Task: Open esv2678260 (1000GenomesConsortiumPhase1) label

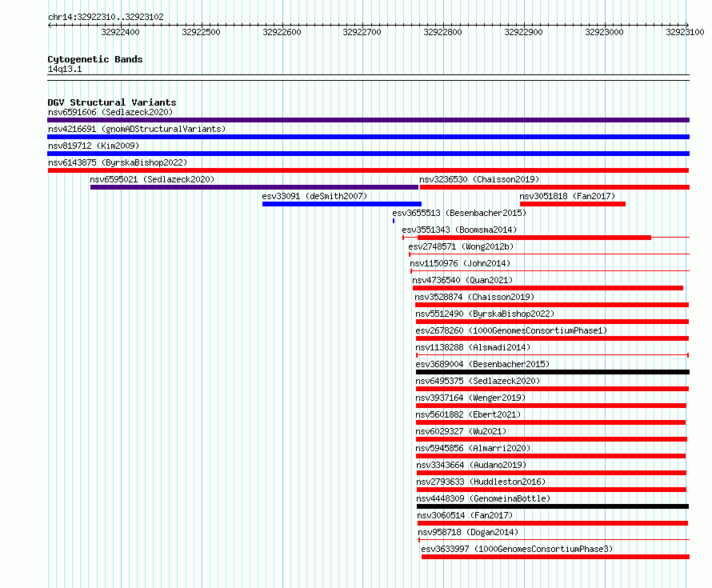Action: 511,330
